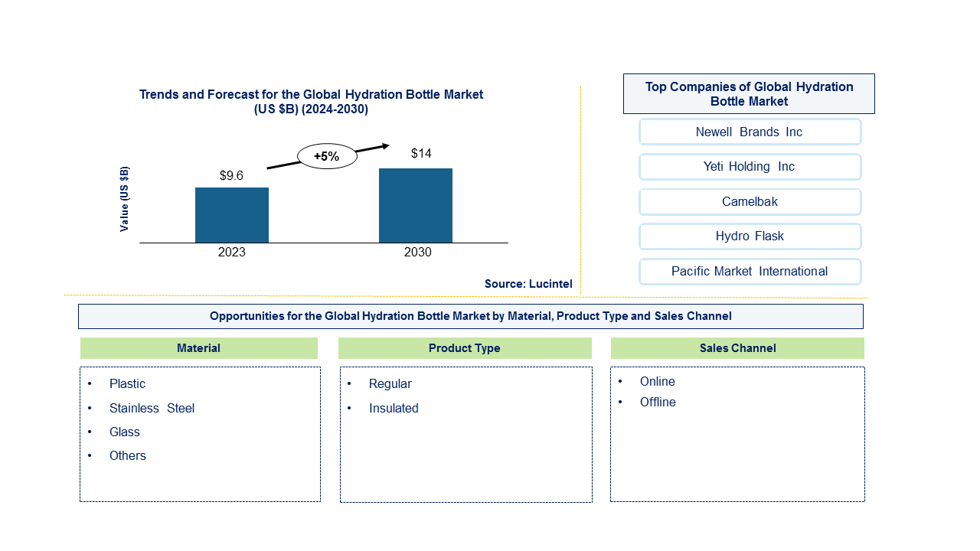
Task: Click the Value (US $B) axis title
Action: pyautogui.click(x=124, y=198)
